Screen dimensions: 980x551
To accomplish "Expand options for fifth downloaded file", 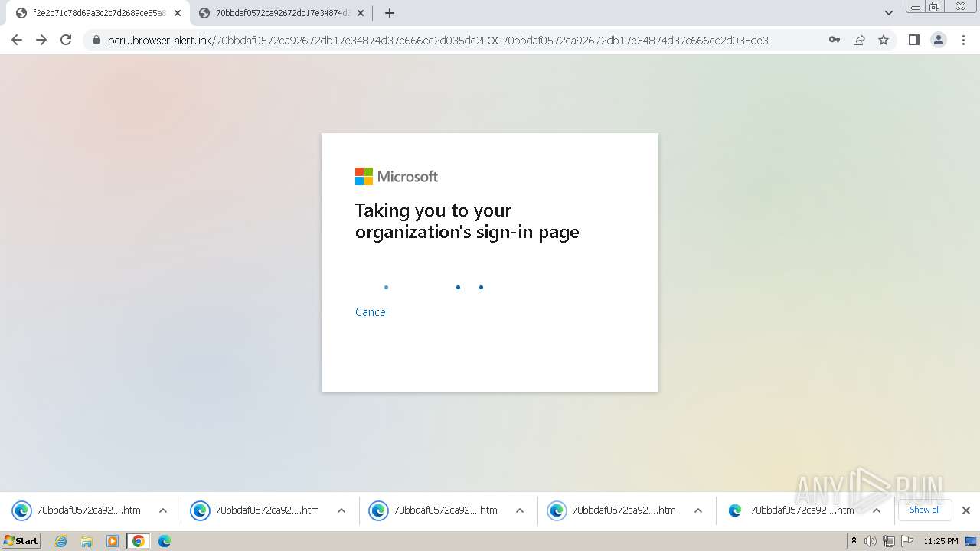I will pos(877,510).
